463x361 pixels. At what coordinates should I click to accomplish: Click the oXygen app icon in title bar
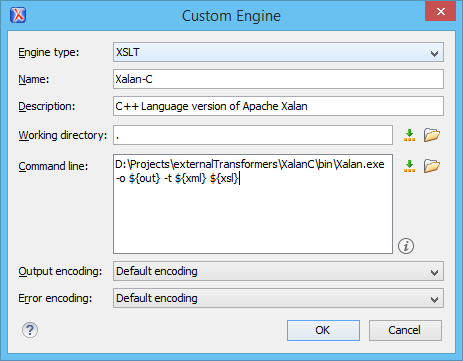click(x=18, y=15)
